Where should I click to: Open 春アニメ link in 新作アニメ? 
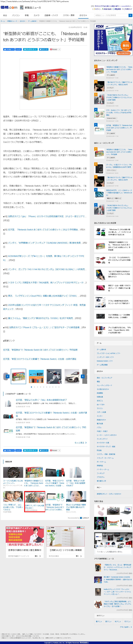(99, 621)
